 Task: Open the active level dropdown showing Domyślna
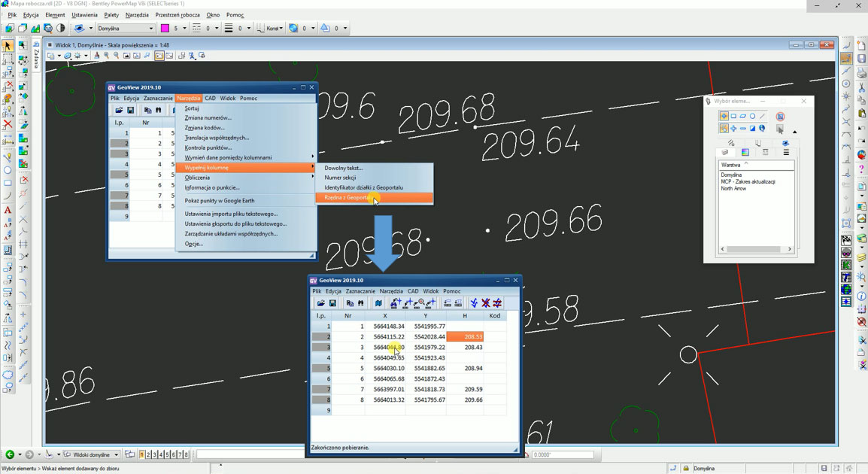click(126, 29)
